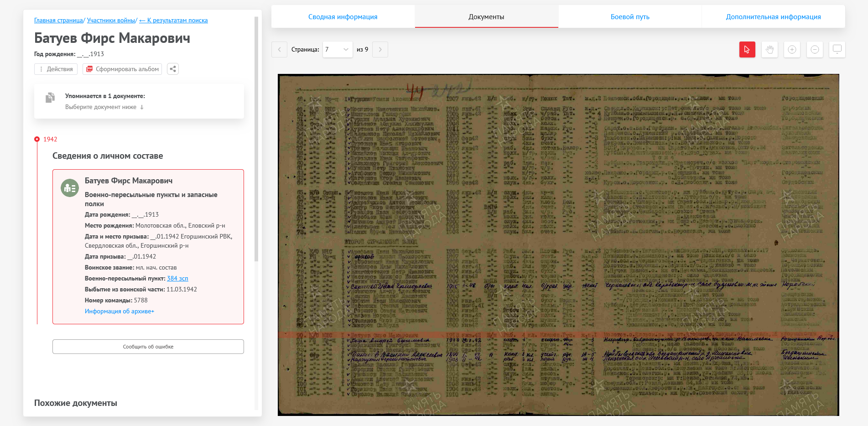Click the share icon button
This screenshot has width=868, height=426.
click(172, 69)
